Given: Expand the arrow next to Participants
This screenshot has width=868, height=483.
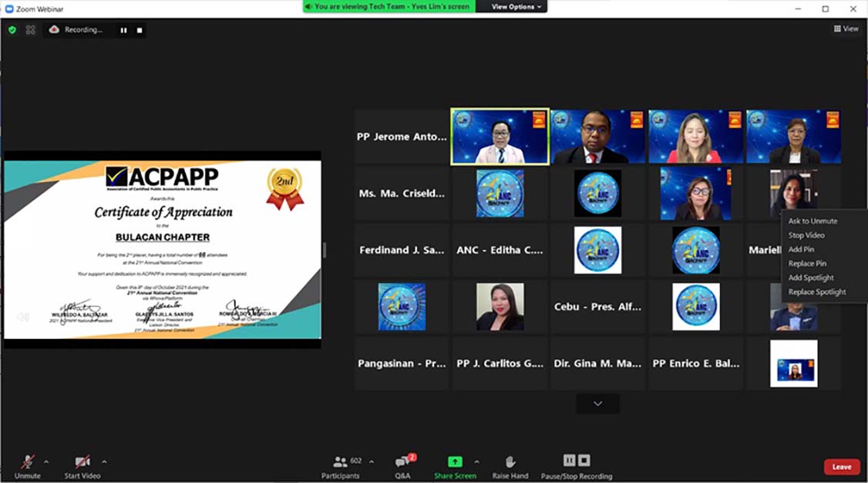Looking at the screenshot, I should tap(372, 461).
